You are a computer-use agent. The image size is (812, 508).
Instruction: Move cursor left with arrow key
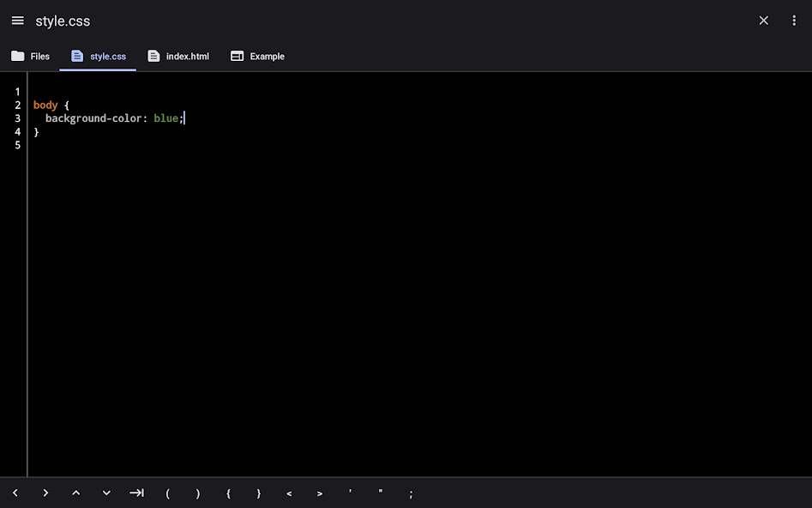pyautogui.click(x=15, y=493)
